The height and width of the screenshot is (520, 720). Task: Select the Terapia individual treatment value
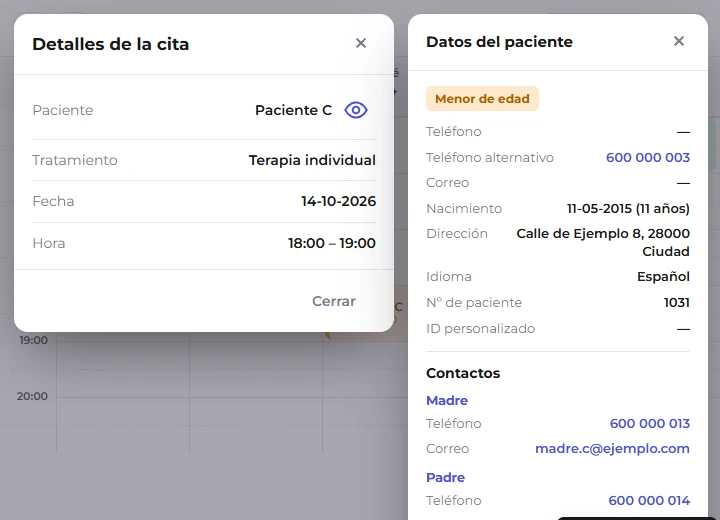[312, 160]
